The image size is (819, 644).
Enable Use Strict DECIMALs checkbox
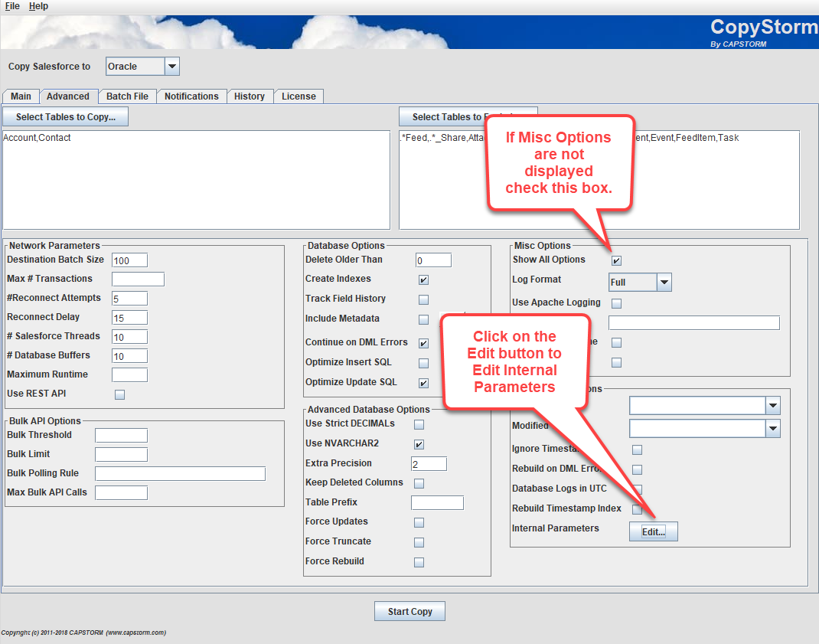tap(419, 424)
